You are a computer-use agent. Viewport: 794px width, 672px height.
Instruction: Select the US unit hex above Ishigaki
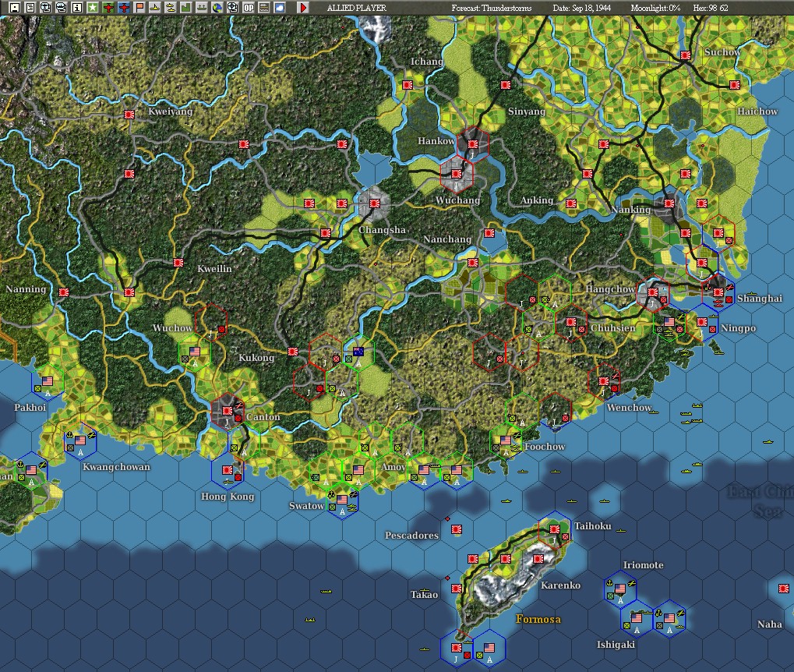[x=637, y=619]
